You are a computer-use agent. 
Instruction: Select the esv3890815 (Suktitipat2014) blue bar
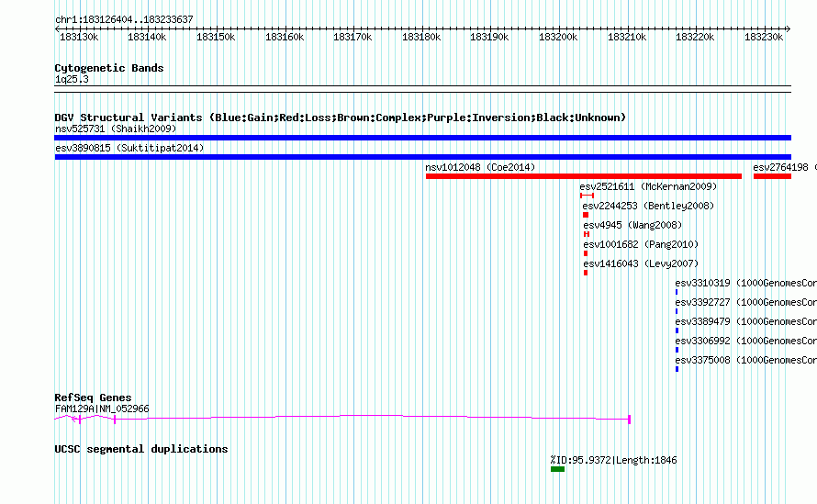pos(422,157)
